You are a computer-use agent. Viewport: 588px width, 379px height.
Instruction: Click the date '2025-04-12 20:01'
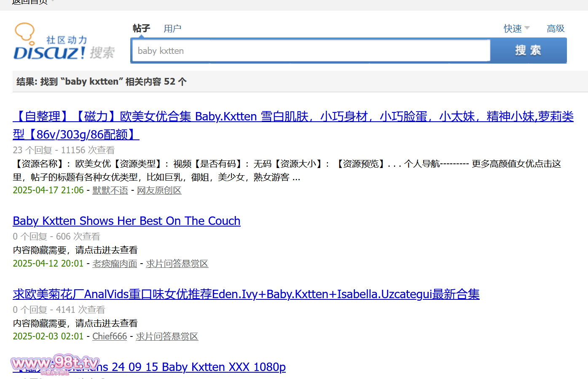click(48, 264)
